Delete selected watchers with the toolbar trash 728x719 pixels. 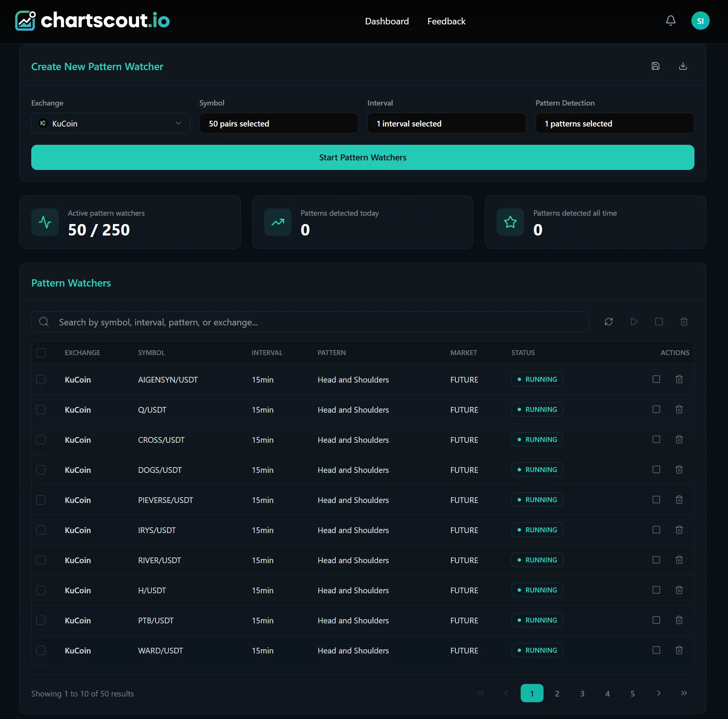click(x=684, y=322)
